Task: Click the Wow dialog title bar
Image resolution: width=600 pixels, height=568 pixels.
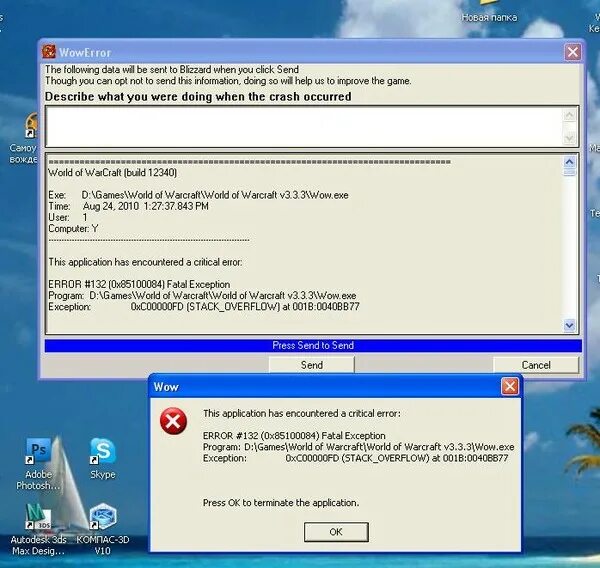Action: click(x=325, y=387)
